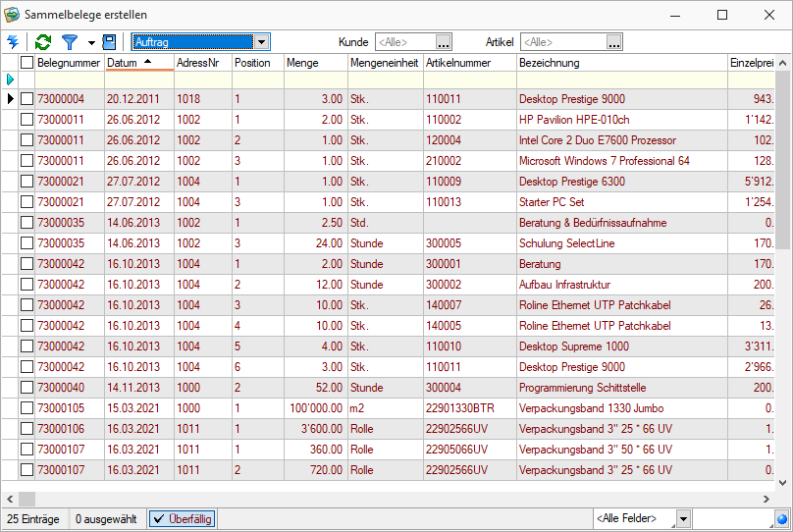Click the Artikelnummer column header
This screenshot has width=793, height=532.
coord(470,63)
